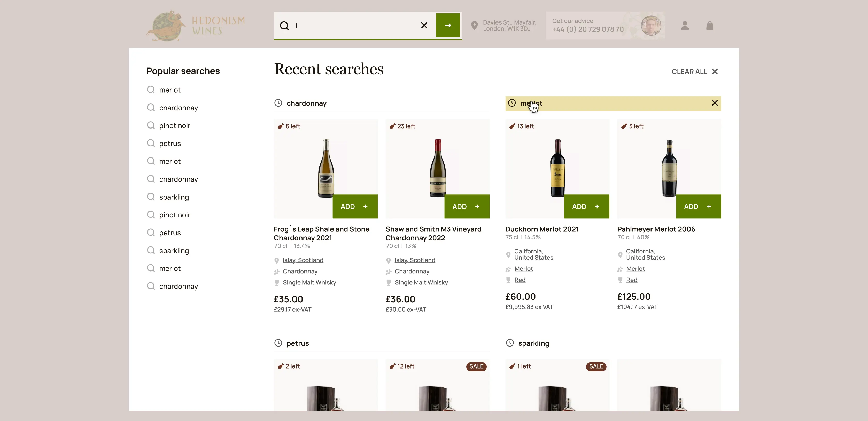Clear search field with X icon
Image resolution: width=868 pixels, height=421 pixels.
coord(424,25)
